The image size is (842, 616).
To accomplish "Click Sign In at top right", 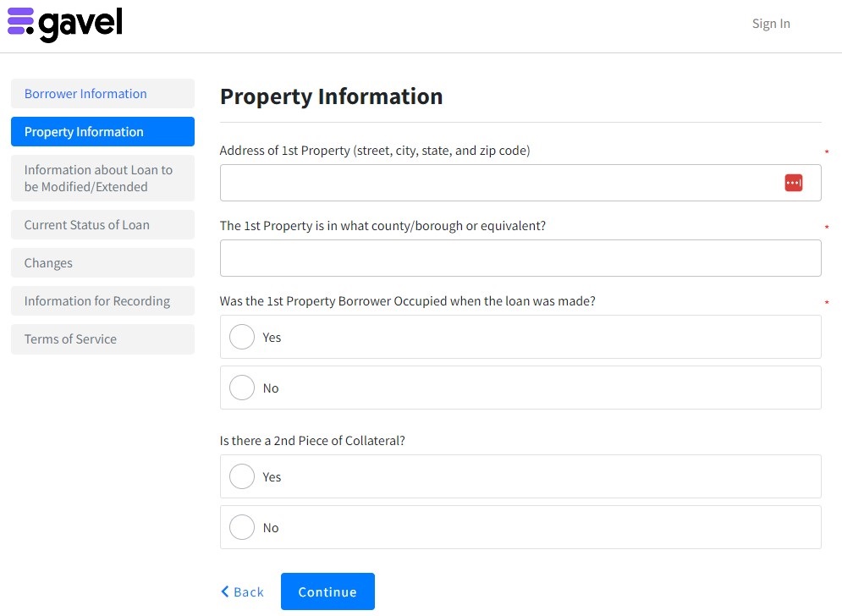I will pyautogui.click(x=771, y=24).
